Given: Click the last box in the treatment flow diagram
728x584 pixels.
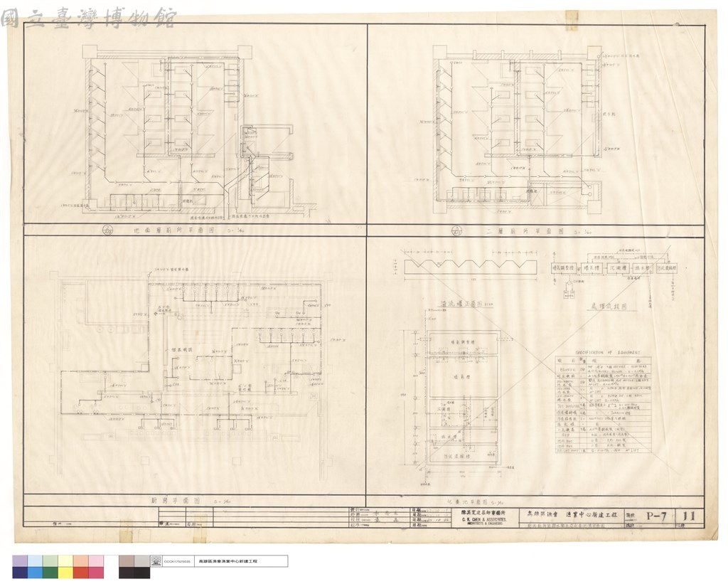Looking at the screenshot, I should pyautogui.click(x=667, y=268).
